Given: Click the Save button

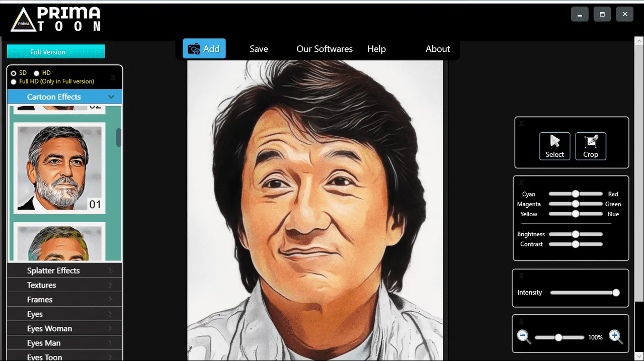Looking at the screenshot, I should 259,49.
